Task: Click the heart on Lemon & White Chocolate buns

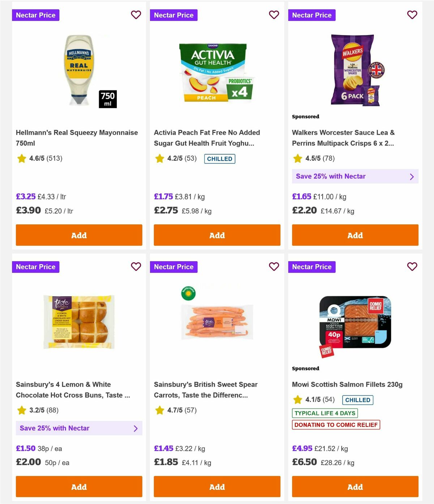Action: click(x=136, y=267)
